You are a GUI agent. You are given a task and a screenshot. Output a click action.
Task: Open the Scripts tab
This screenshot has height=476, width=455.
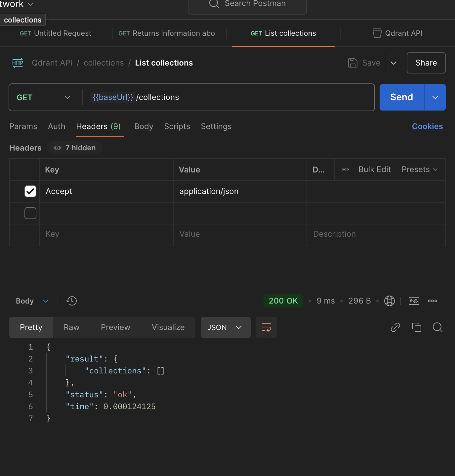click(x=177, y=126)
